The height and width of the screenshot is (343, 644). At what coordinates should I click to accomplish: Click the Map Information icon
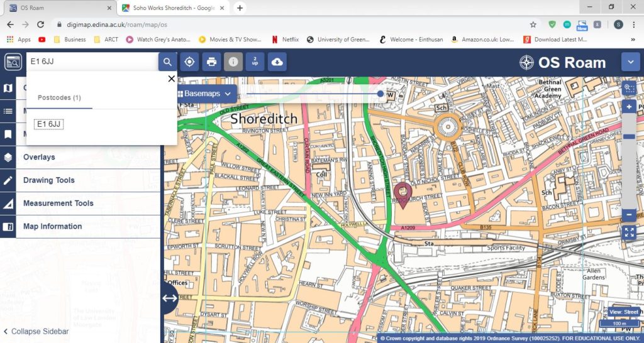tap(8, 227)
